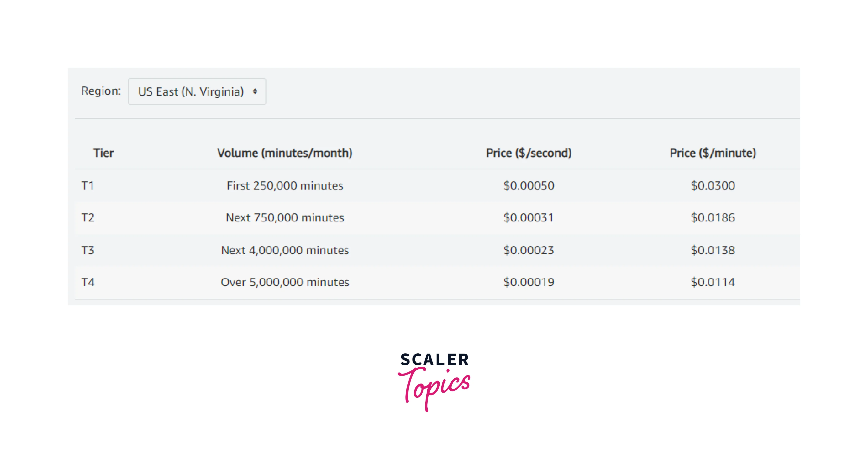Image resolution: width=868 pixels, height=461 pixels.
Task: Select the T2 tier cell
Action: (x=88, y=218)
